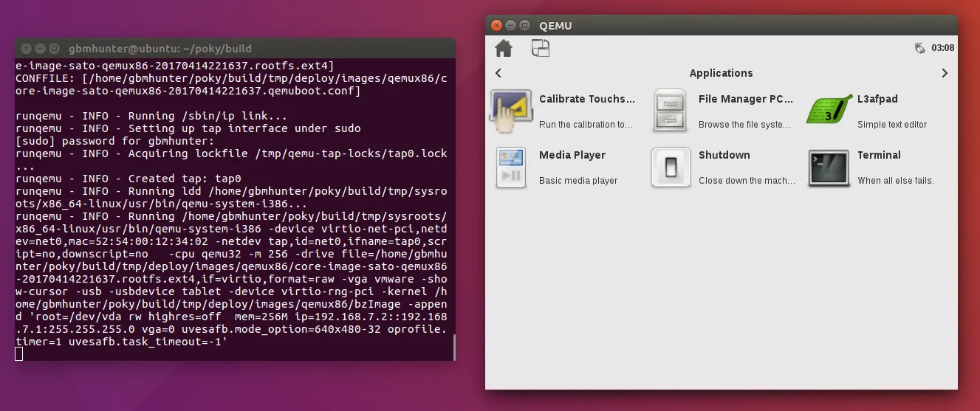Screen dimensions: 980x411
Task: Click the Applications category heading
Action: (x=721, y=73)
